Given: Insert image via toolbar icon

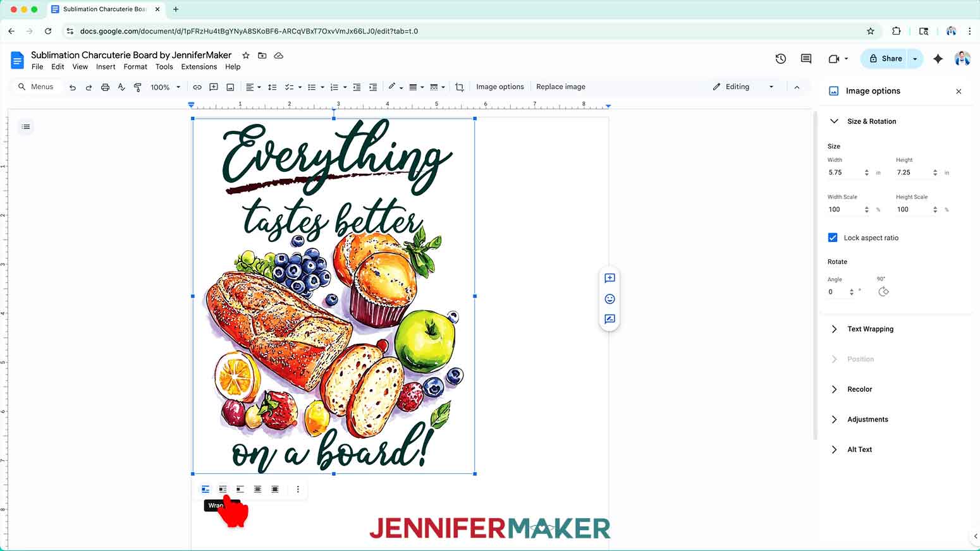Looking at the screenshot, I should click(230, 87).
